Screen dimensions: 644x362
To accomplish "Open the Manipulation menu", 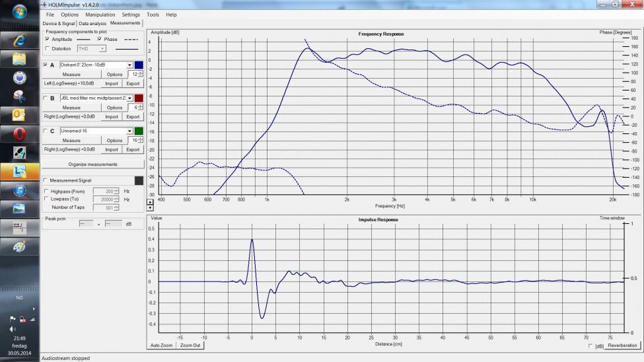I will [x=100, y=15].
